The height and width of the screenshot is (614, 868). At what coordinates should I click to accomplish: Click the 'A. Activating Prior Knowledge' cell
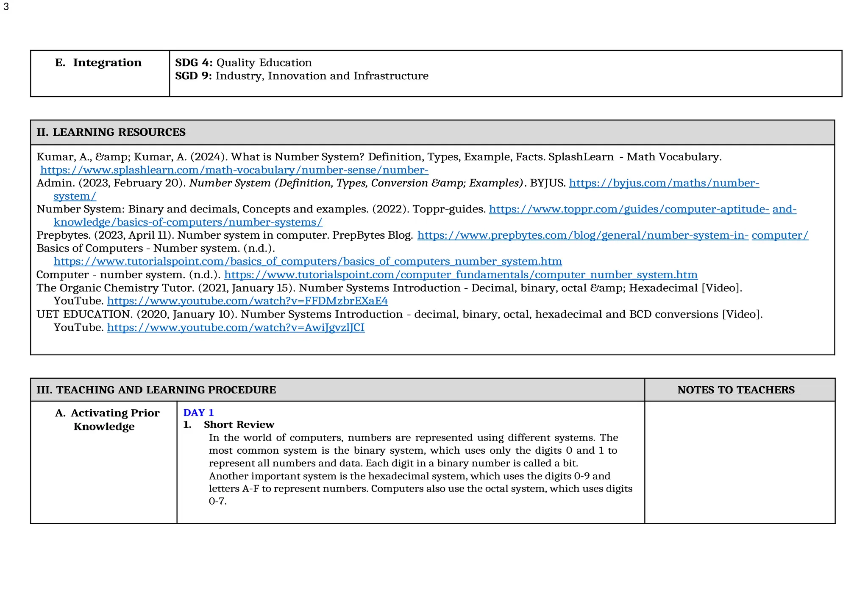tap(107, 419)
